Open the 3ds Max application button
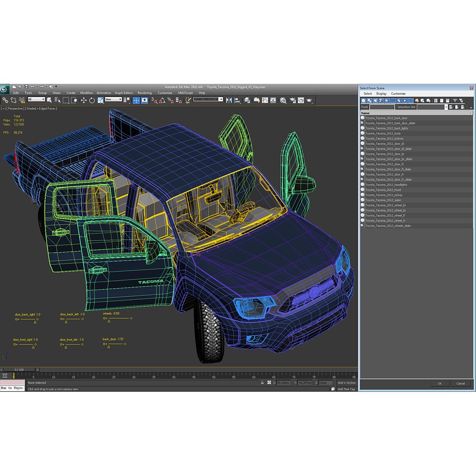This screenshot has width=476, height=476. (4, 89)
